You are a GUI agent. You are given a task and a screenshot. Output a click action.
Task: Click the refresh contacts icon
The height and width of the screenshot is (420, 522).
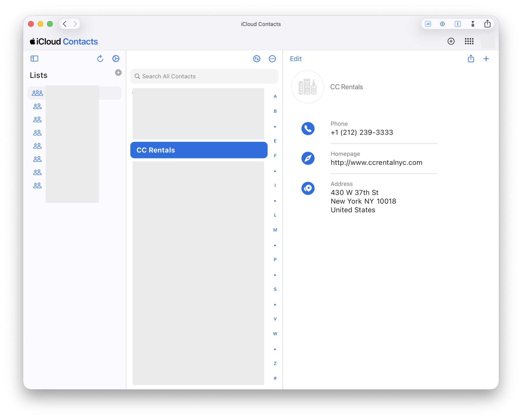(100, 59)
